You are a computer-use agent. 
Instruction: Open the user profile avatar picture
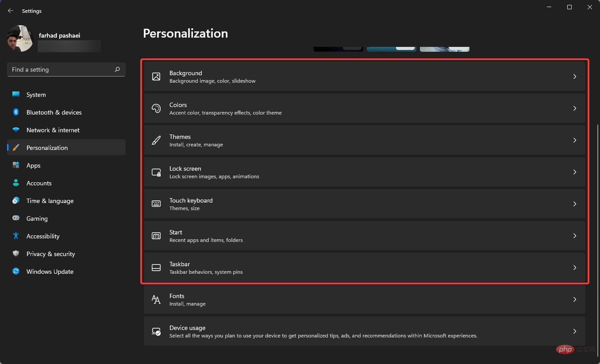pos(20,38)
